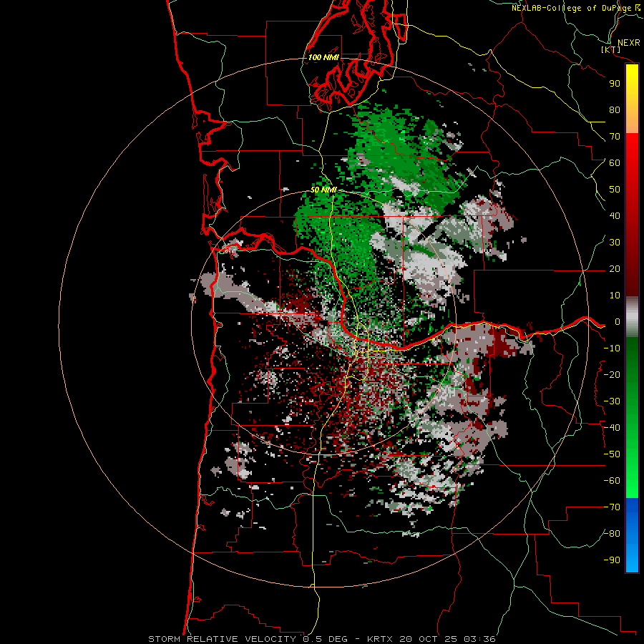Click the "[KT]" units label
Viewport: 644px width, 644px height.
tap(611, 49)
